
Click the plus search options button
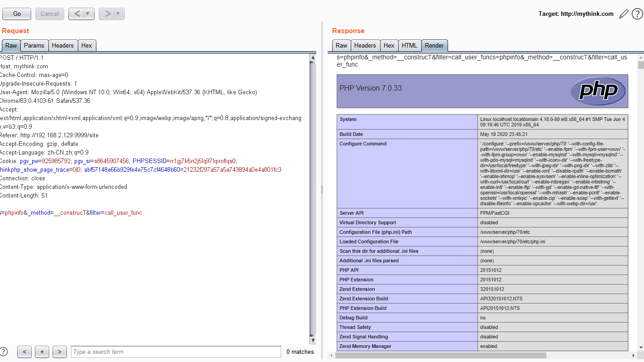[42, 352]
